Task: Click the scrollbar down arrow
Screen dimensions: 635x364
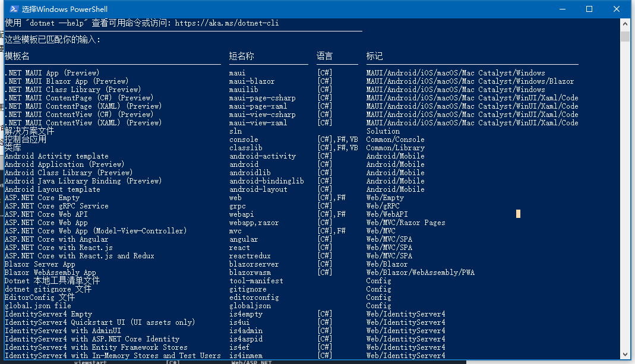Action: [x=625, y=354]
